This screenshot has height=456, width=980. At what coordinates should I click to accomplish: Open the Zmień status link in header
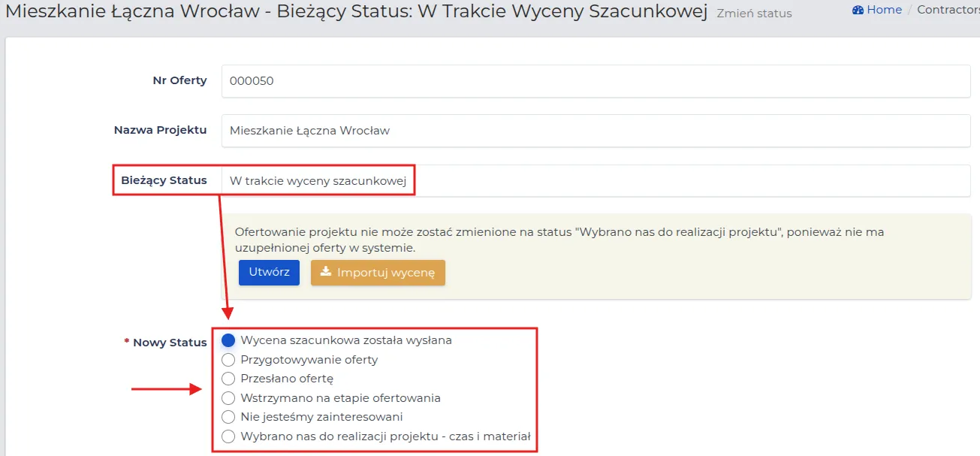pos(754,14)
